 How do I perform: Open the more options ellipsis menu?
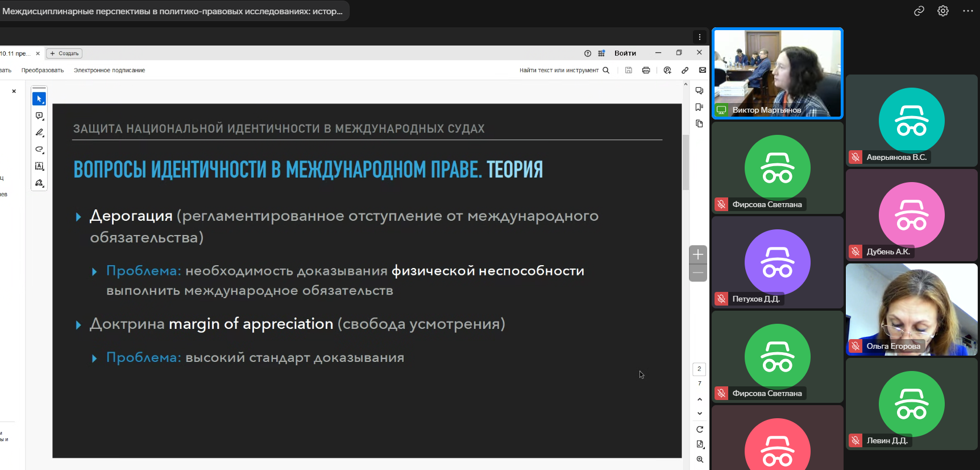coord(968,11)
